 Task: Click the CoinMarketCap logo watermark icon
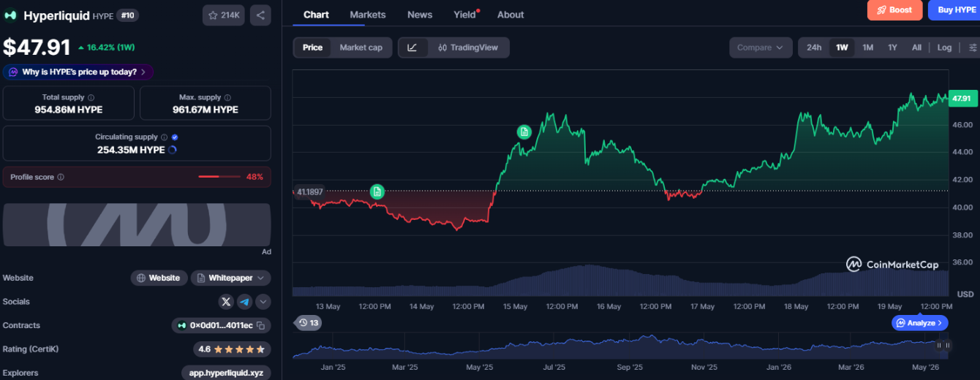(853, 265)
